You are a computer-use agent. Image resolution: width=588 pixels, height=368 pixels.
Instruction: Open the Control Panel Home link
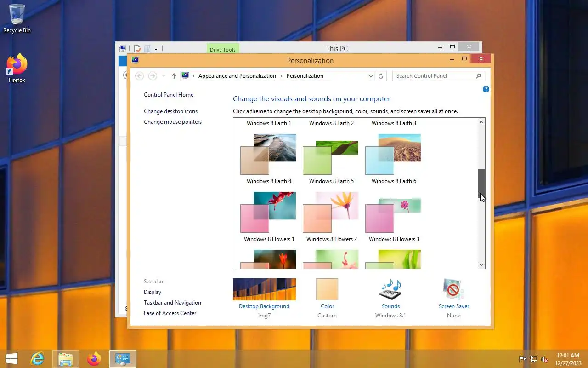(169, 95)
